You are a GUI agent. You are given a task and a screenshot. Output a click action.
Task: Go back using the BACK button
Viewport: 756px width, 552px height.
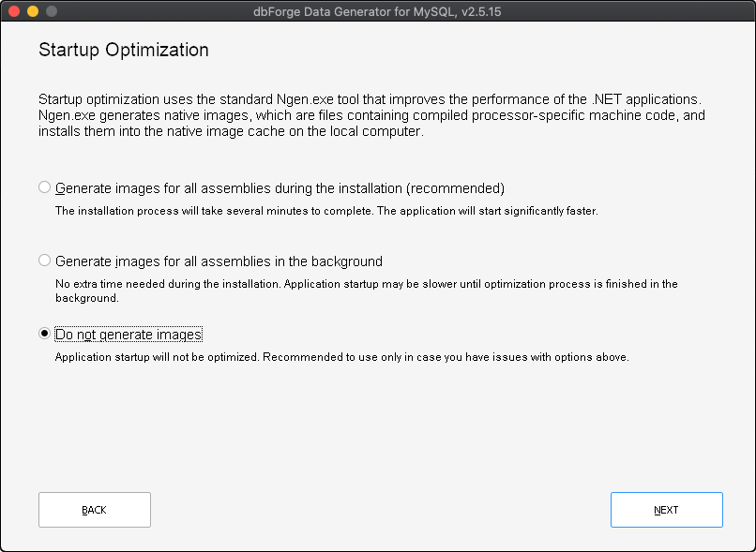coord(94,509)
